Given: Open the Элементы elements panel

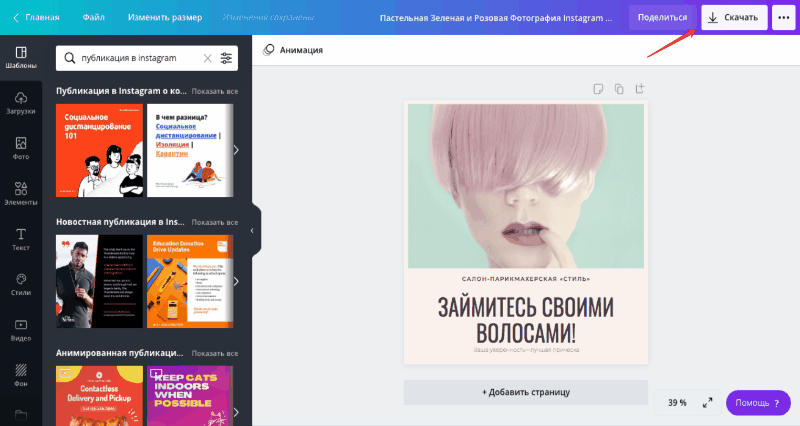Looking at the screenshot, I should [x=21, y=194].
